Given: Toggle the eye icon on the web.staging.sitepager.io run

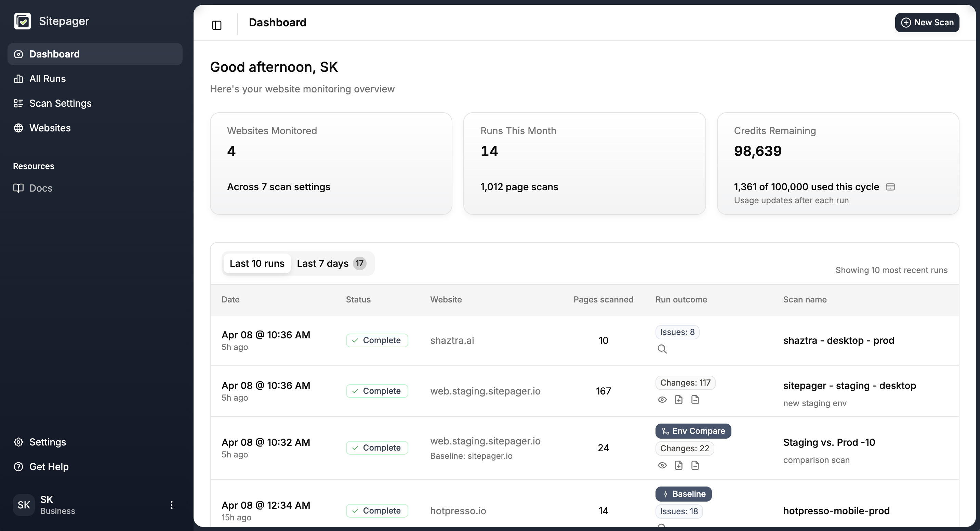Looking at the screenshot, I should [x=662, y=400].
